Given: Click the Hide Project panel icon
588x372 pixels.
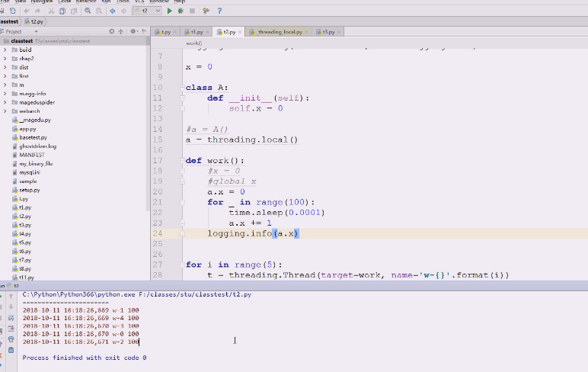Looking at the screenshot, I should coord(145,31).
